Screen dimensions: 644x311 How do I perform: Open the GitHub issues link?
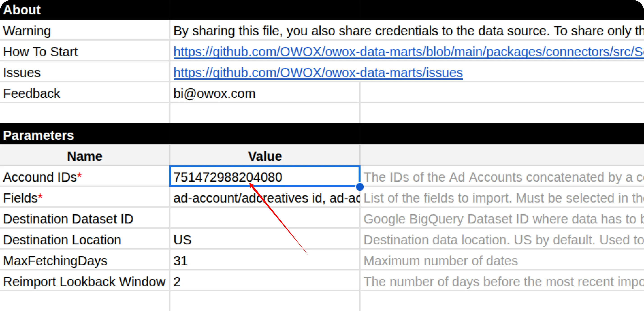(x=318, y=73)
